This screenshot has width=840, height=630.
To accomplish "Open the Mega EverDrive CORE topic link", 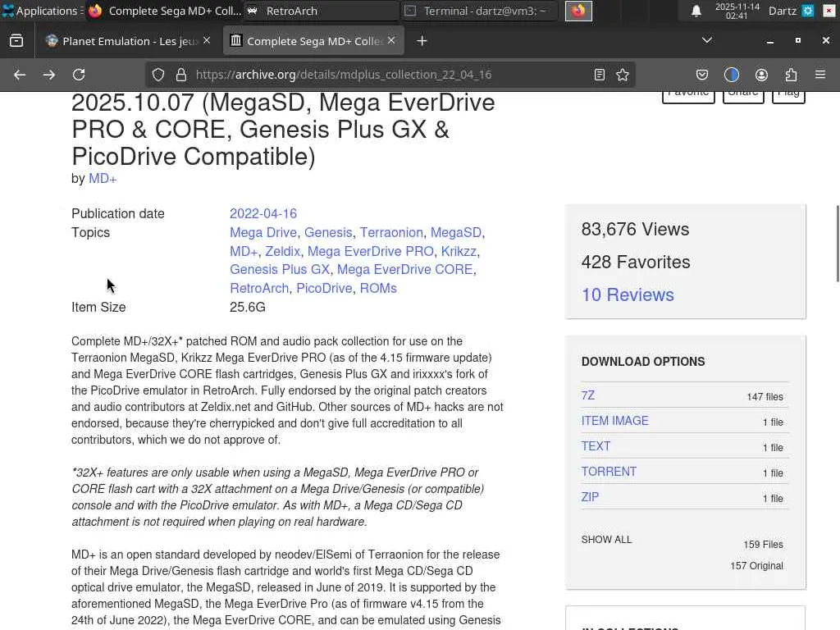I will coord(404,269).
